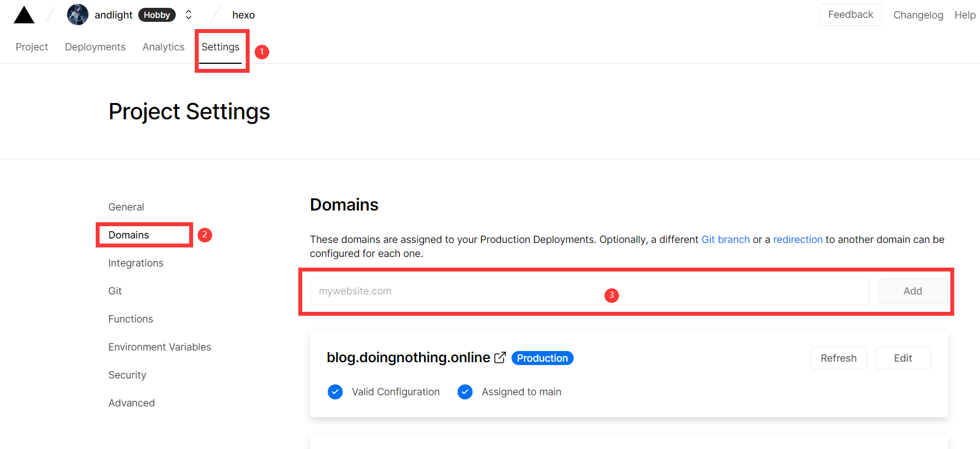Follow the Git branch link
Screen dimensions: 980x449
click(x=725, y=240)
